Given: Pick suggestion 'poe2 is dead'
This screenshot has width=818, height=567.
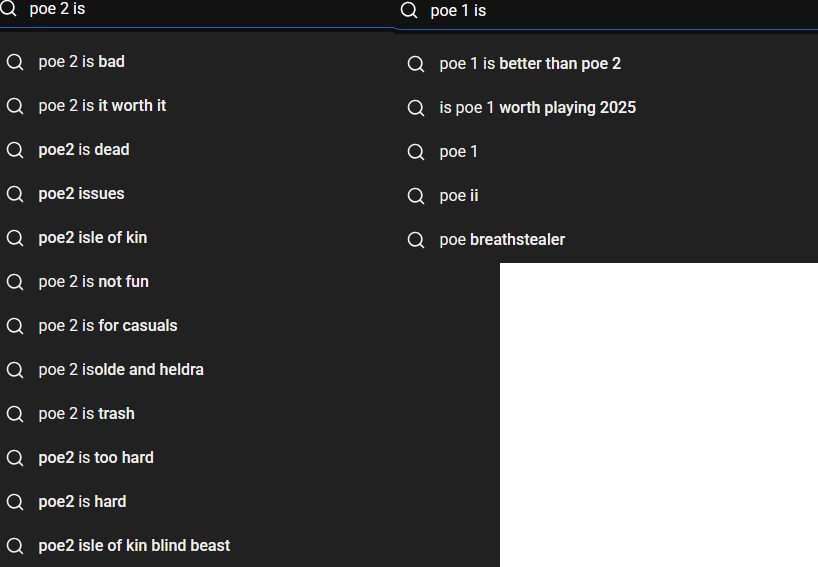Looking at the screenshot, I should tap(197, 150).
